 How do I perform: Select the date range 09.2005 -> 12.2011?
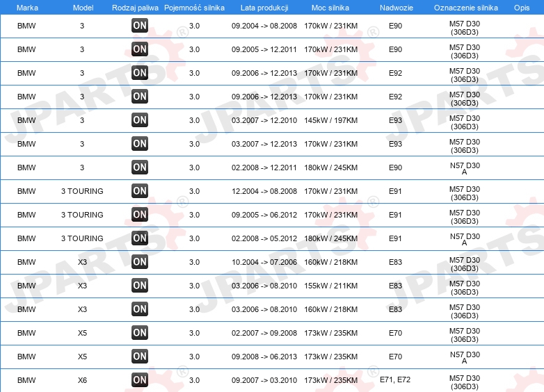pyautogui.click(x=264, y=49)
